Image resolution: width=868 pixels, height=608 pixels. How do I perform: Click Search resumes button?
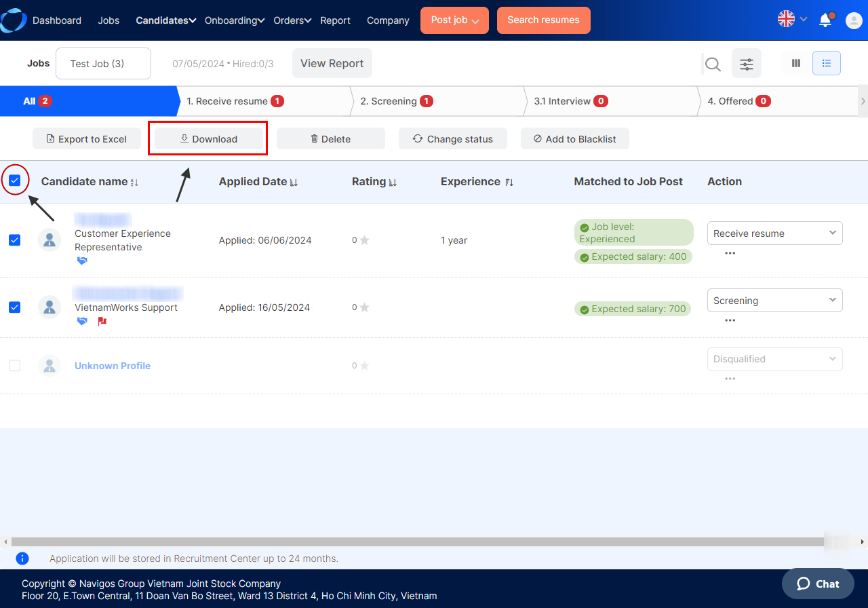544,20
